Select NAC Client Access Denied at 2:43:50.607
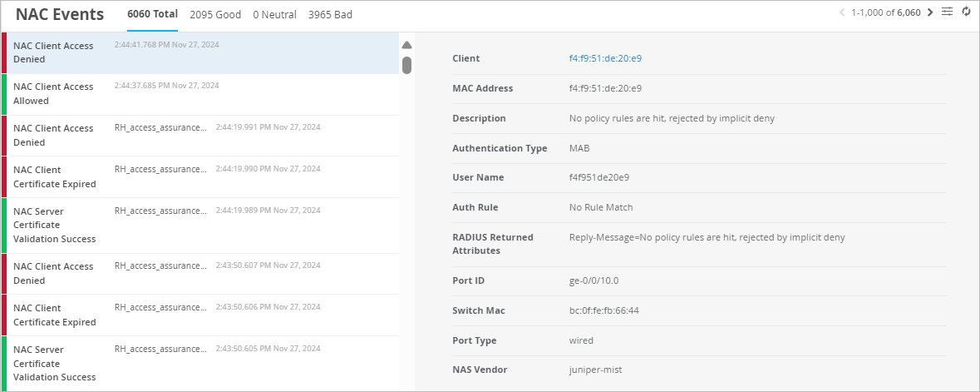 pyautogui.click(x=199, y=274)
